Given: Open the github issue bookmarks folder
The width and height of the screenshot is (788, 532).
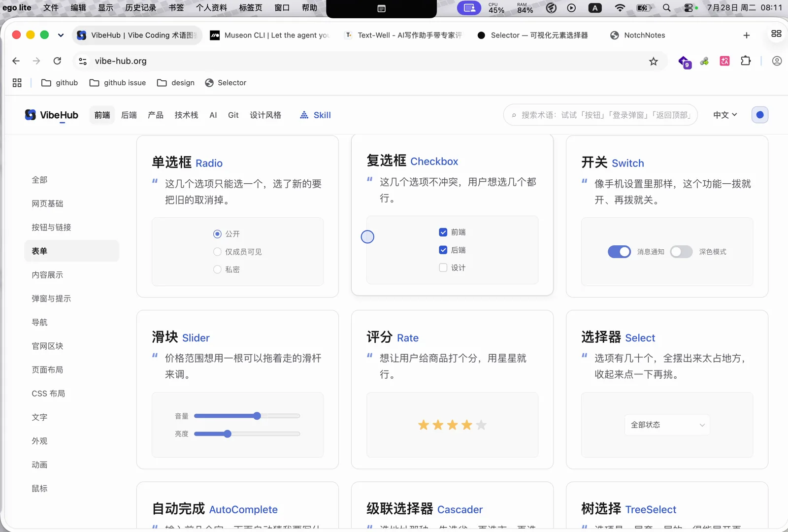Looking at the screenshot, I should (x=118, y=83).
